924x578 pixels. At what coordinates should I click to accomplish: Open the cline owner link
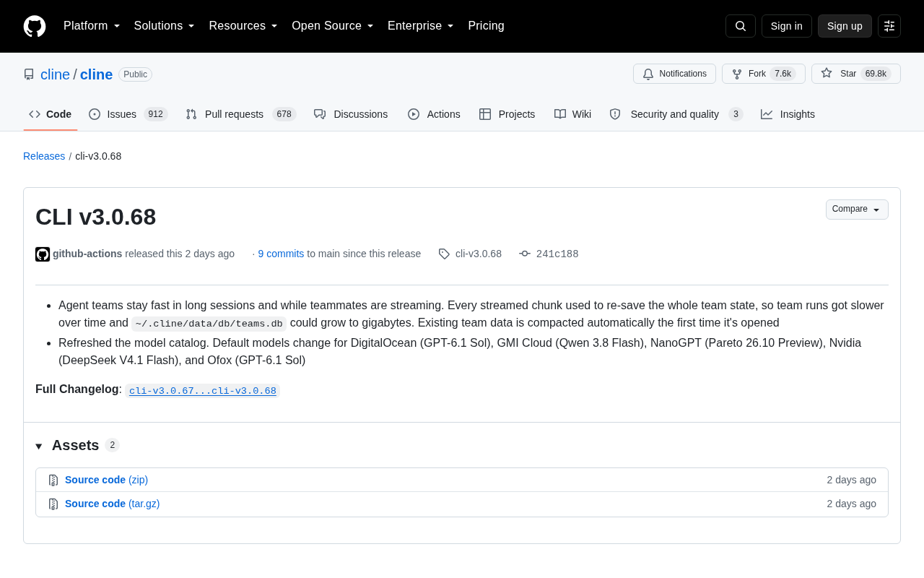point(55,74)
